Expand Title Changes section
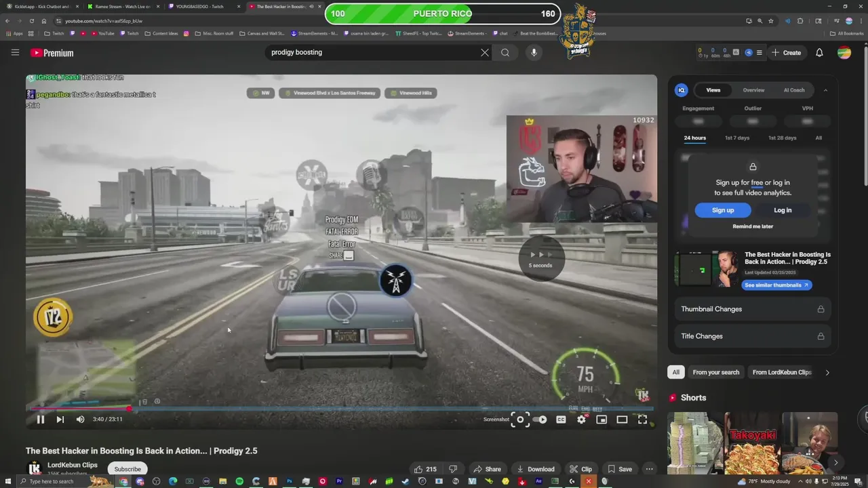Image resolution: width=868 pixels, height=488 pixels. [753, 336]
